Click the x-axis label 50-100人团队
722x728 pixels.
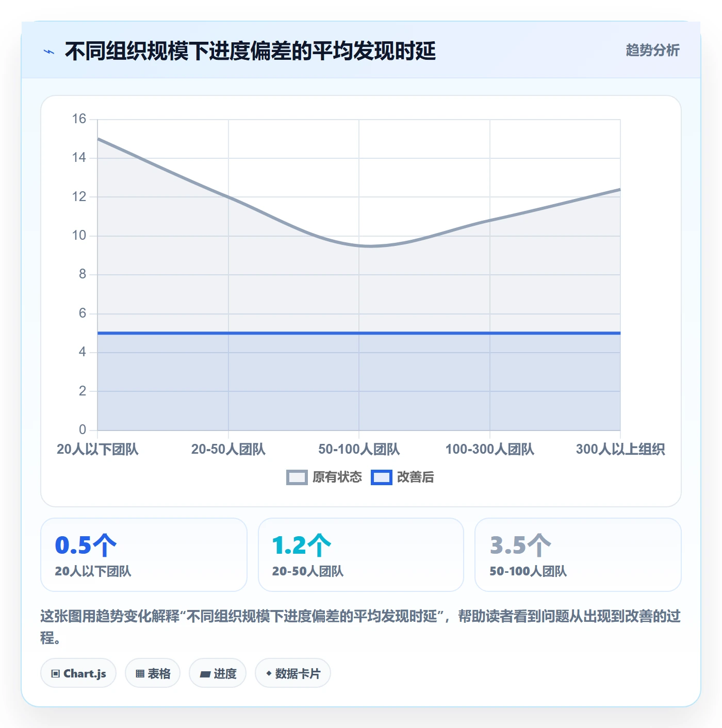pyautogui.click(x=359, y=449)
